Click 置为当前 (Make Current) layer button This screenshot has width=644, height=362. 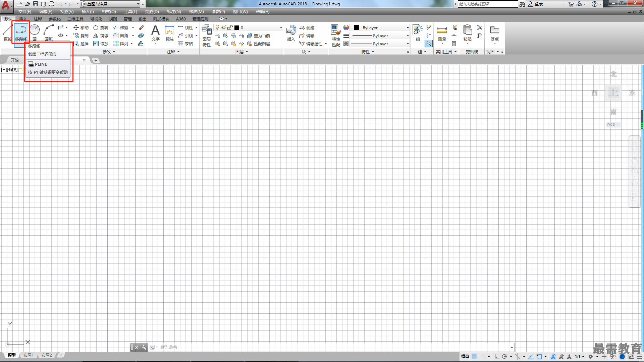(x=258, y=36)
